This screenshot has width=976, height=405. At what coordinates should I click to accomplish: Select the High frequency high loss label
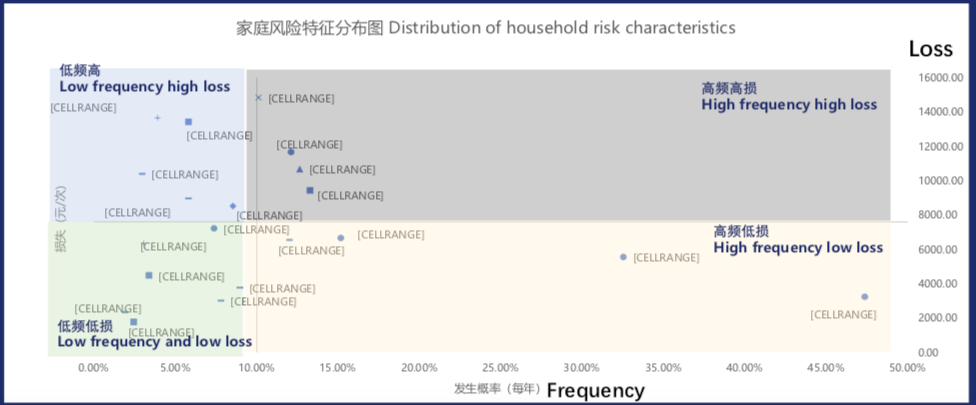[x=789, y=105]
